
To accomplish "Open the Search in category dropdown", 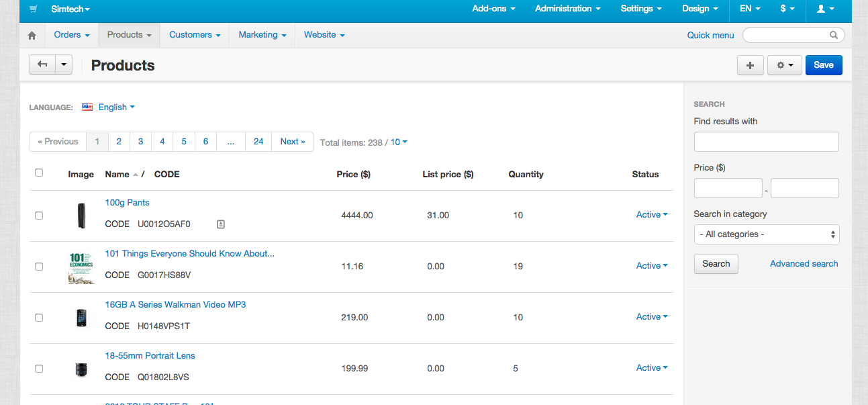I will tap(766, 234).
